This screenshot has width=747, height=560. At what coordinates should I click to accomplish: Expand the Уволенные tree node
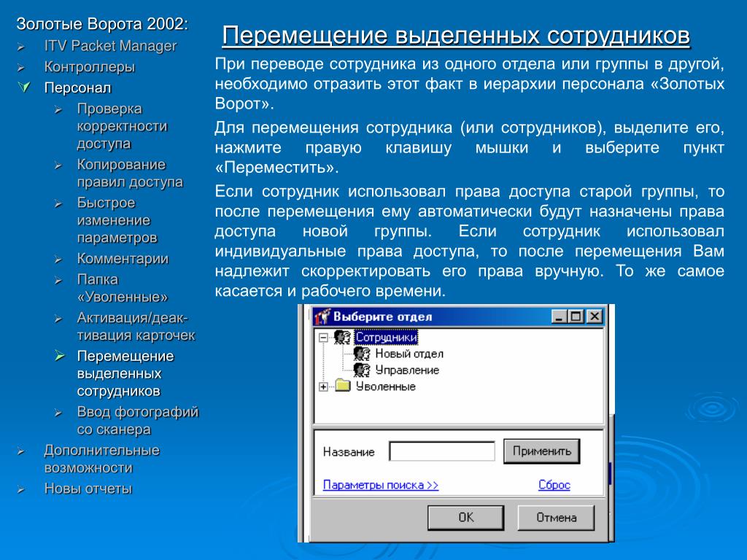[x=323, y=386]
